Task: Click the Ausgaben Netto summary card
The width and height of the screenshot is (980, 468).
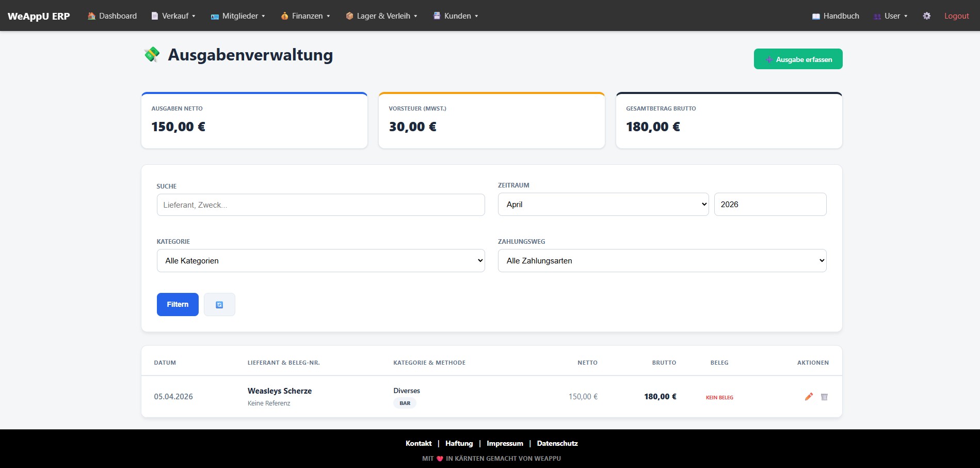Action: 254,120
